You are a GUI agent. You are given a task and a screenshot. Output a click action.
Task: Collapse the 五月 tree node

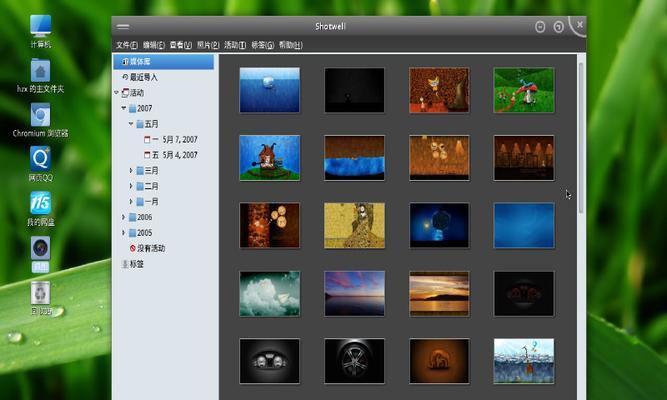point(131,123)
